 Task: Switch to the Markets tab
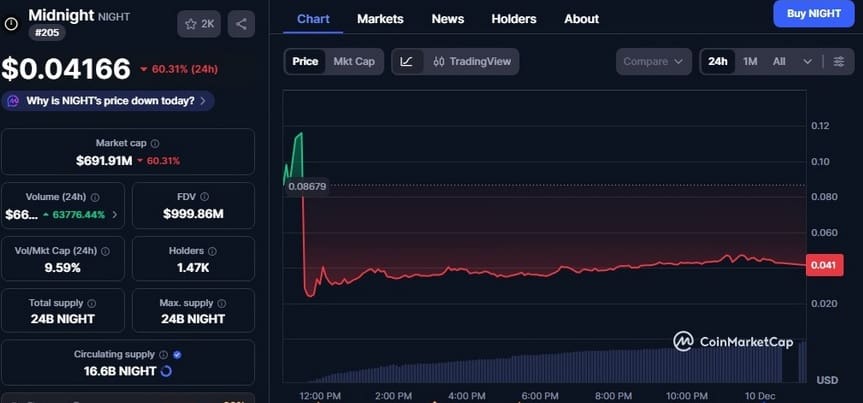[x=380, y=19]
